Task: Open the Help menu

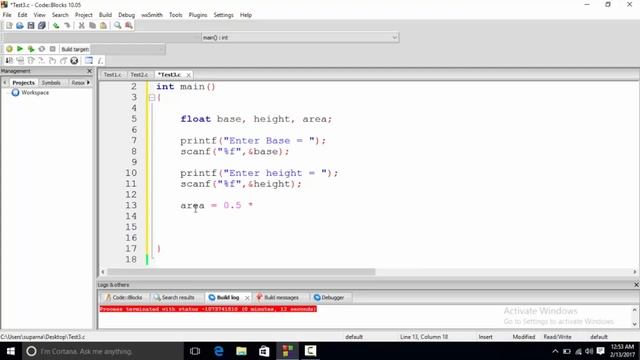Action: [x=246, y=15]
